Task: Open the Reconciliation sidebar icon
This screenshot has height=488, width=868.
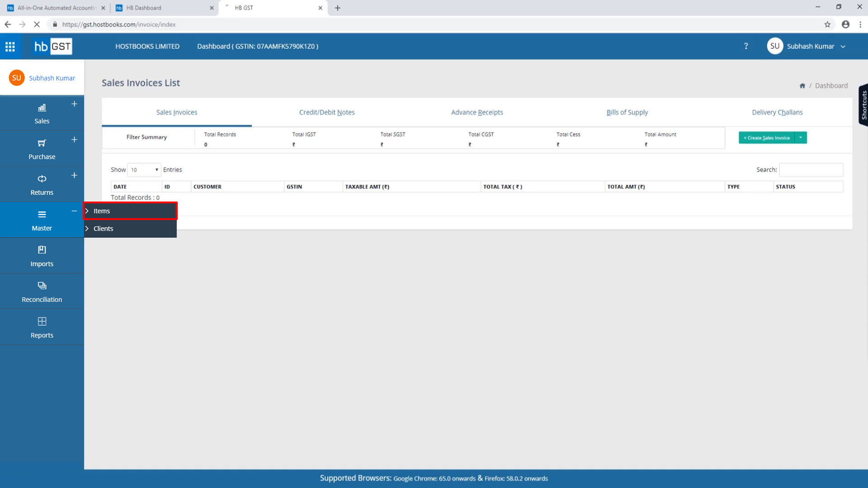Action: (x=42, y=286)
